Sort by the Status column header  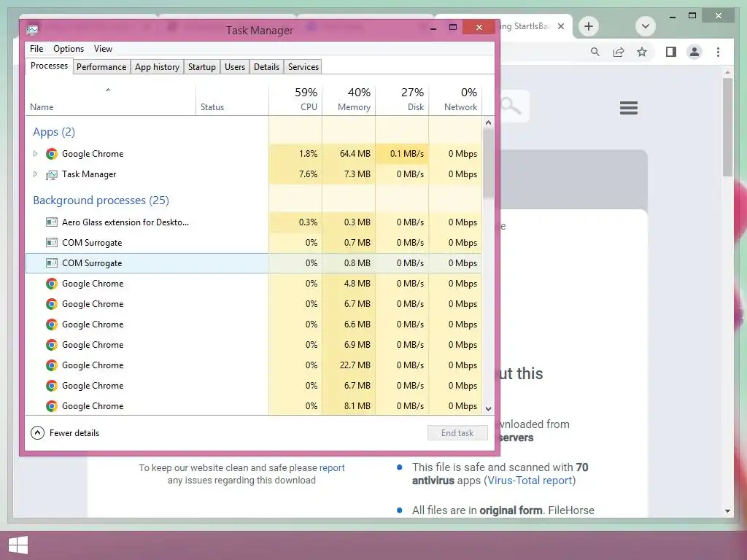click(x=232, y=100)
